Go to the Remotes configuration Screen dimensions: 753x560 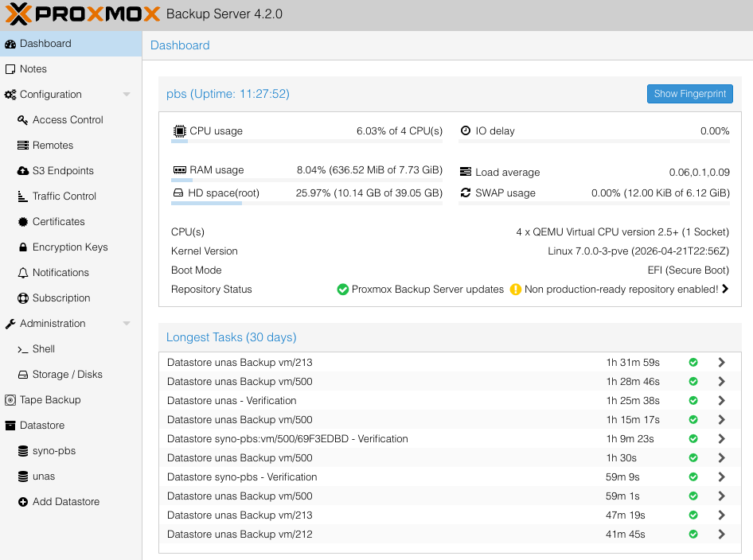pyautogui.click(x=71, y=146)
